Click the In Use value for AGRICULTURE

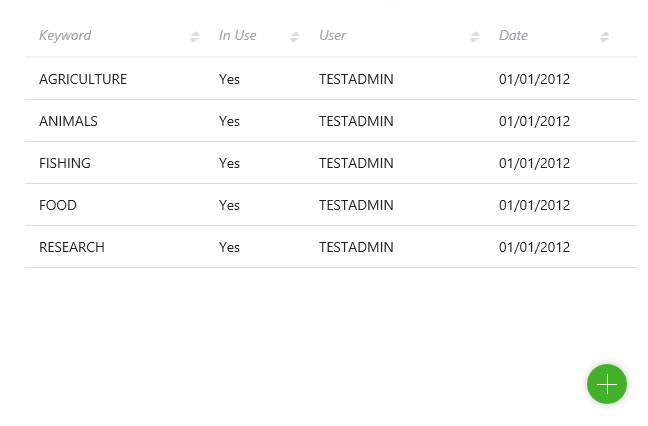click(x=229, y=79)
